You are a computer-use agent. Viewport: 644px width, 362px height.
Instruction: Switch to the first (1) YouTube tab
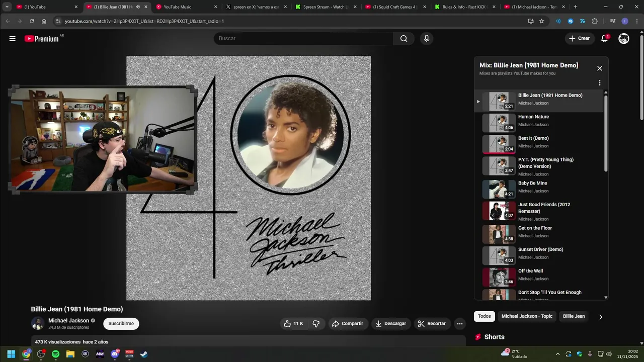tap(47, 7)
